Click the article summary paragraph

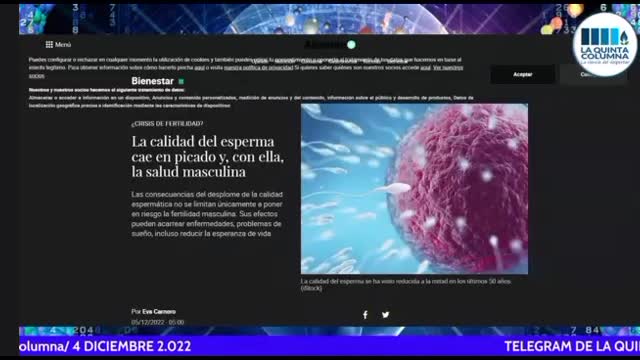pos(207,214)
